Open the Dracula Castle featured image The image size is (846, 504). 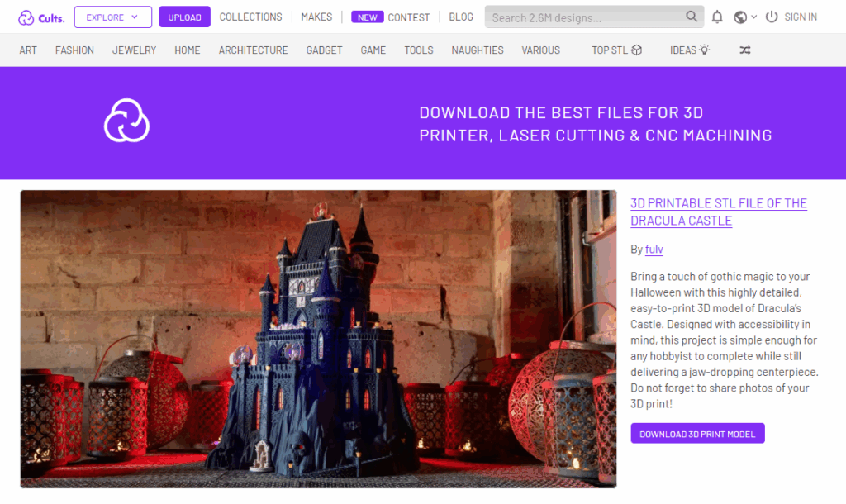318,339
